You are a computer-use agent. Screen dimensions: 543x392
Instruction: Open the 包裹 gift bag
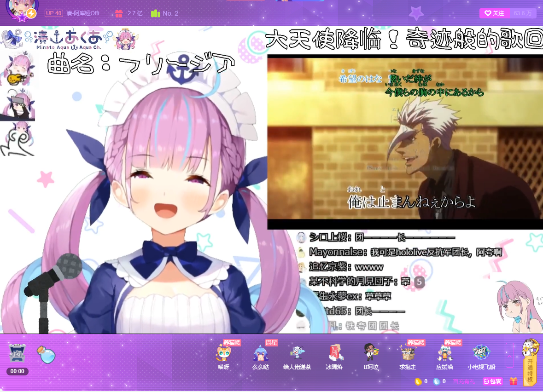coord(493,381)
